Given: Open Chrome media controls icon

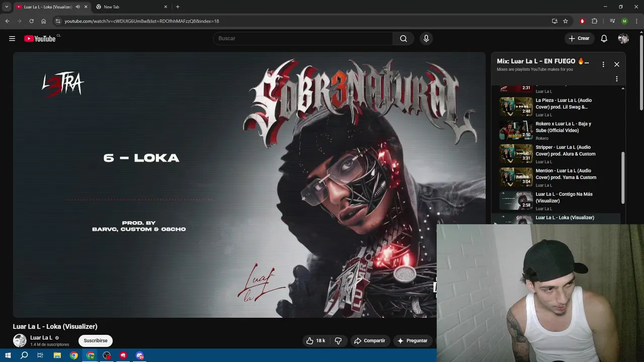Looking at the screenshot, I should click(612, 21).
